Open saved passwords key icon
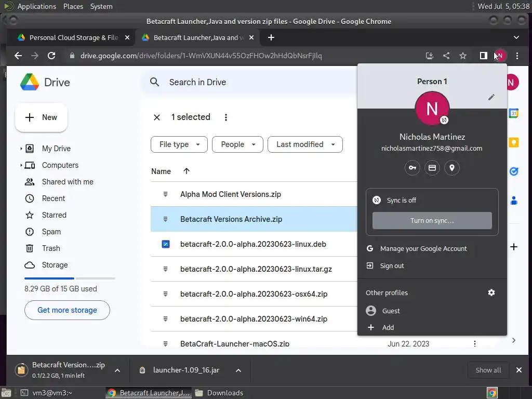Image resolution: width=532 pixels, height=399 pixels. tap(412, 168)
